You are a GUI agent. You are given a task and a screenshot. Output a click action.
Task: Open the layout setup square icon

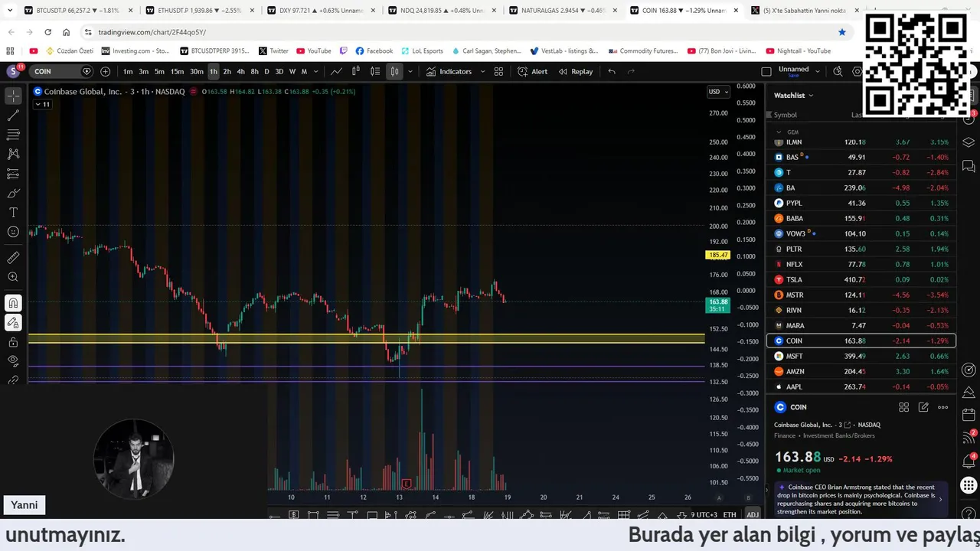766,71
